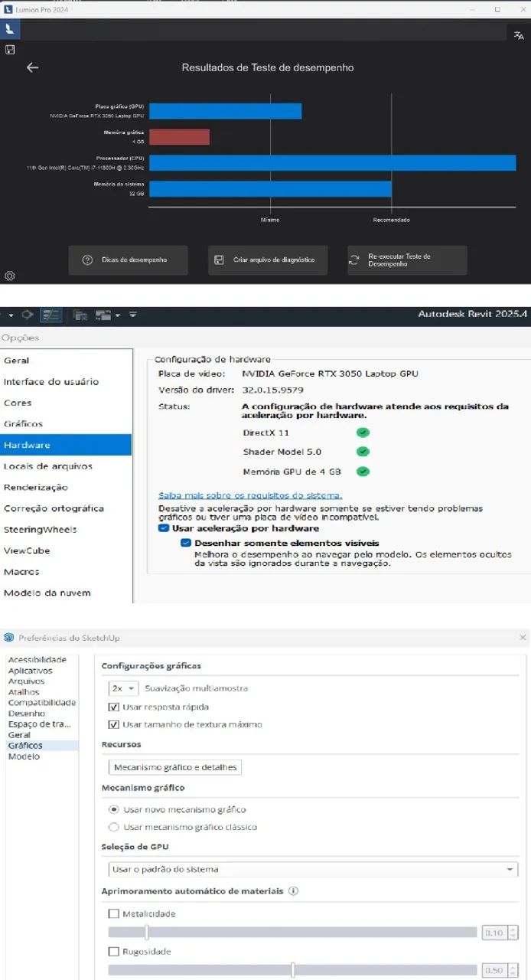
Task: Click Mecanismo gráfico e detalhes button
Action: click(x=175, y=767)
